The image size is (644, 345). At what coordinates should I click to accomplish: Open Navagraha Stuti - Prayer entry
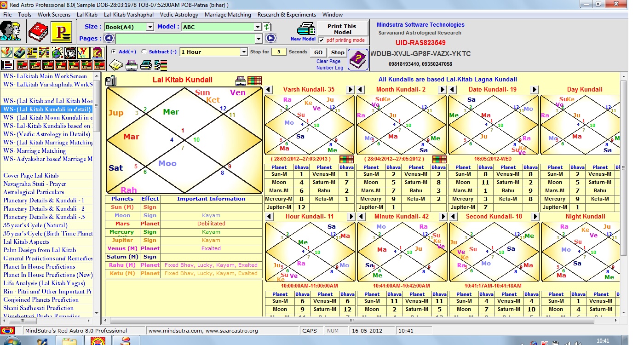point(34,184)
